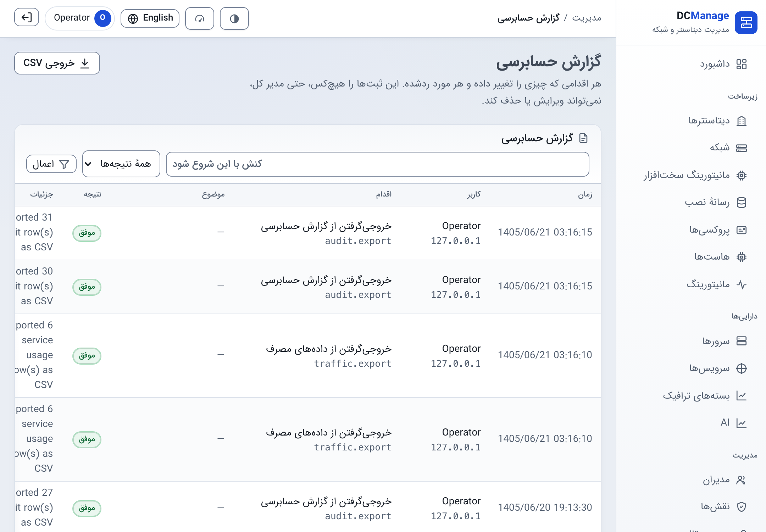Open دیتاسنترها in the sidebar

718,121
